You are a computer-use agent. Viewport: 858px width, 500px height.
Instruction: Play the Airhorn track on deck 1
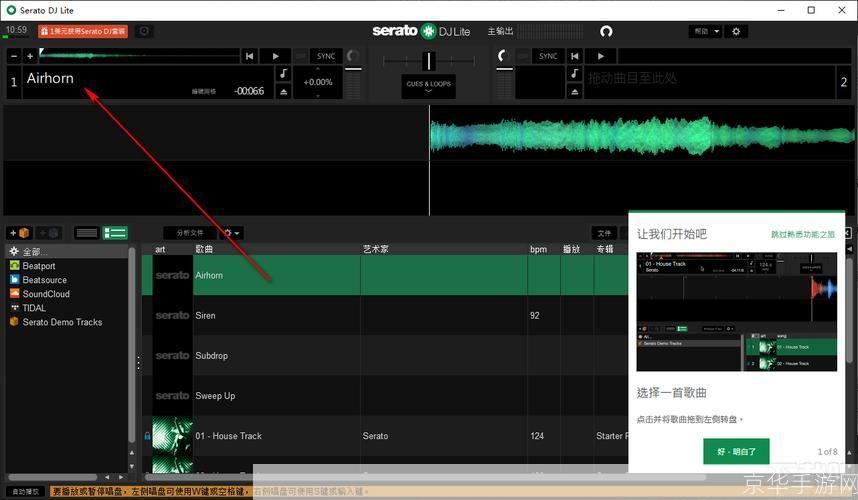pos(275,56)
